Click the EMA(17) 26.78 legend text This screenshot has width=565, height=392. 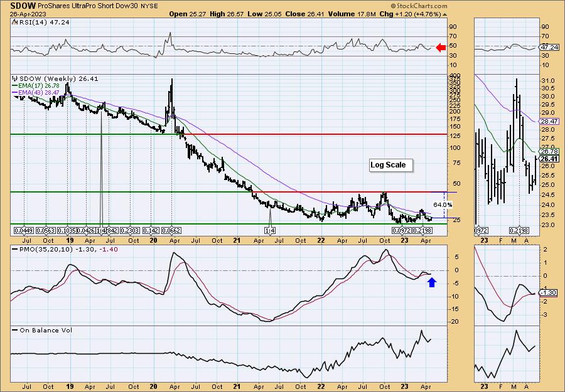[38, 86]
